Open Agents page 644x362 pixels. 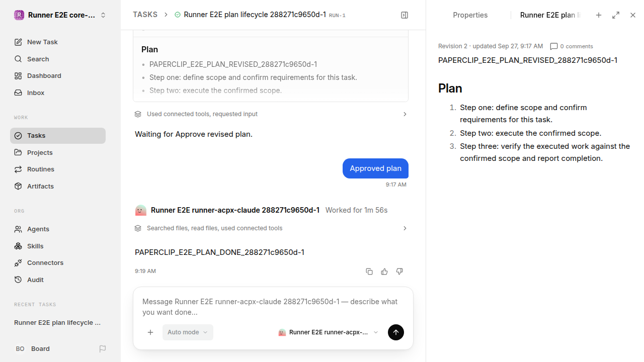(x=58, y=229)
